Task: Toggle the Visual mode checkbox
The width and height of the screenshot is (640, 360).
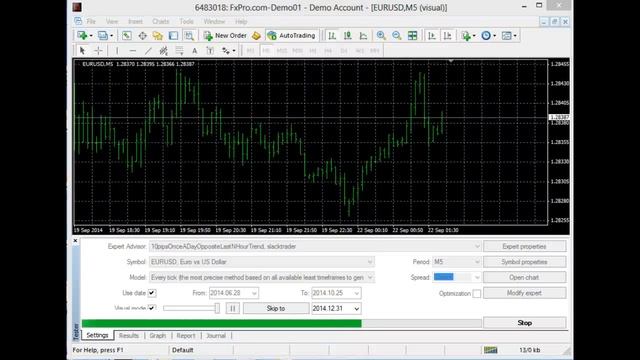Action: 152,308
